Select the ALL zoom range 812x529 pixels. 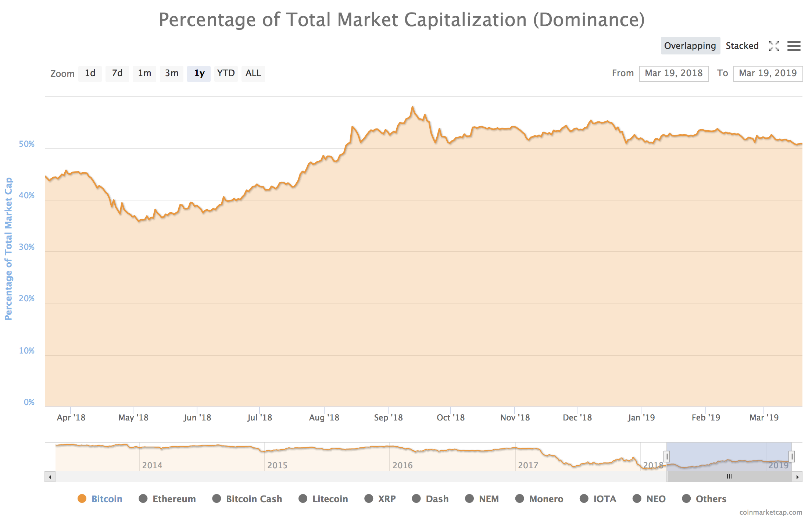coord(253,74)
